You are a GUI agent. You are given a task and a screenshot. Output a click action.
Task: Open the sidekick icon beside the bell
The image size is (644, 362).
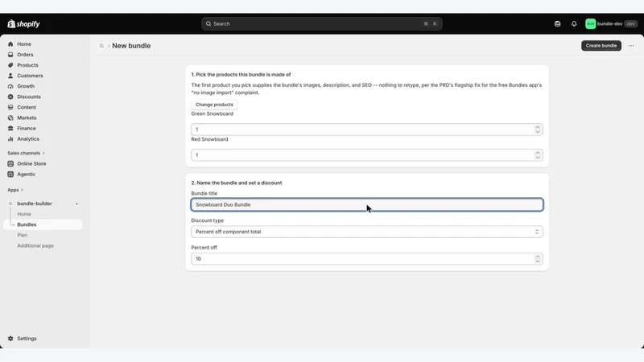point(557,24)
